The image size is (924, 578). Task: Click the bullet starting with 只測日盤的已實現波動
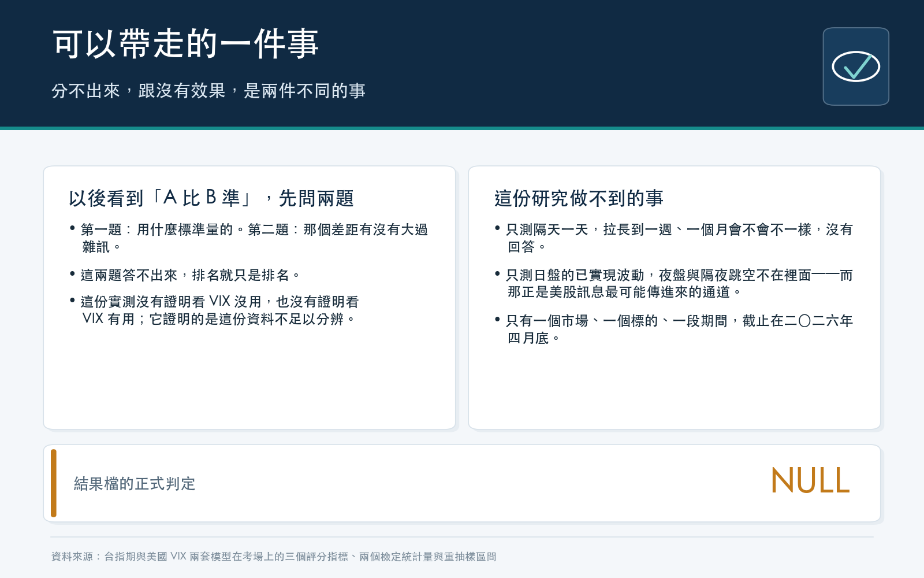coord(673,284)
